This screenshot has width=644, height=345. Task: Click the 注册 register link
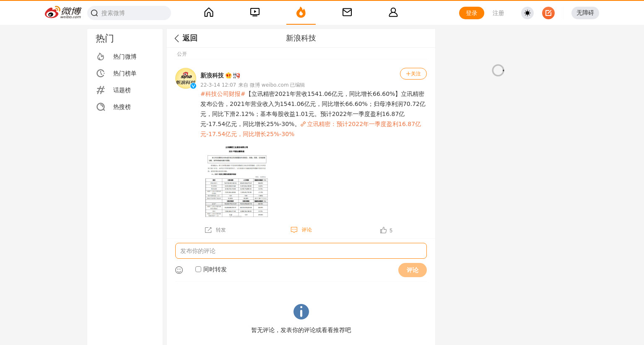point(498,13)
